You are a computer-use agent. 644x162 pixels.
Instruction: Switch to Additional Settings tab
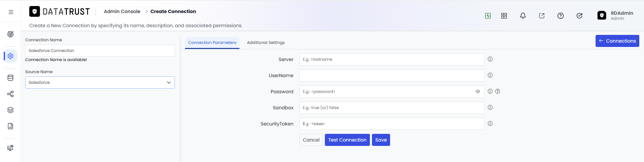tap(266, 43)
